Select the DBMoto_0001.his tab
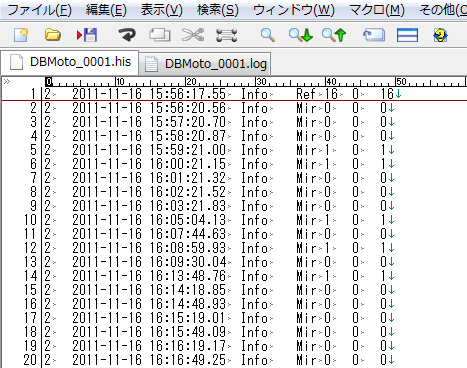The height and width of the screenshot is (368, 467). tap(70, 62)
